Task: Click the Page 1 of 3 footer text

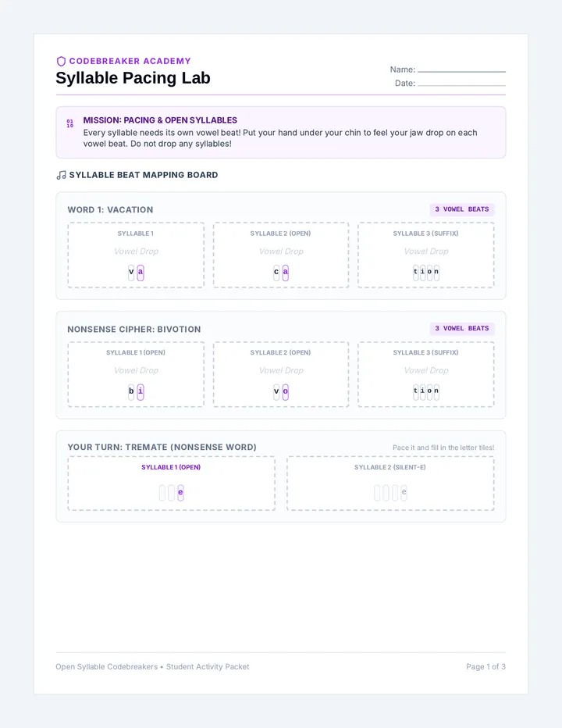Action: tap(486, 667)
